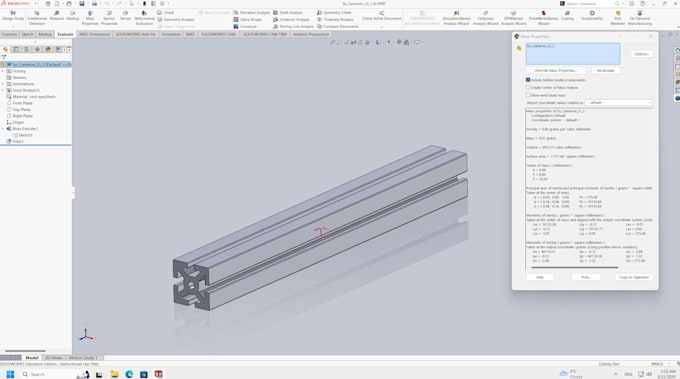Click Print button in Mass Properties
This screenshot has height=379, width=680.
(x=585, y=277)
